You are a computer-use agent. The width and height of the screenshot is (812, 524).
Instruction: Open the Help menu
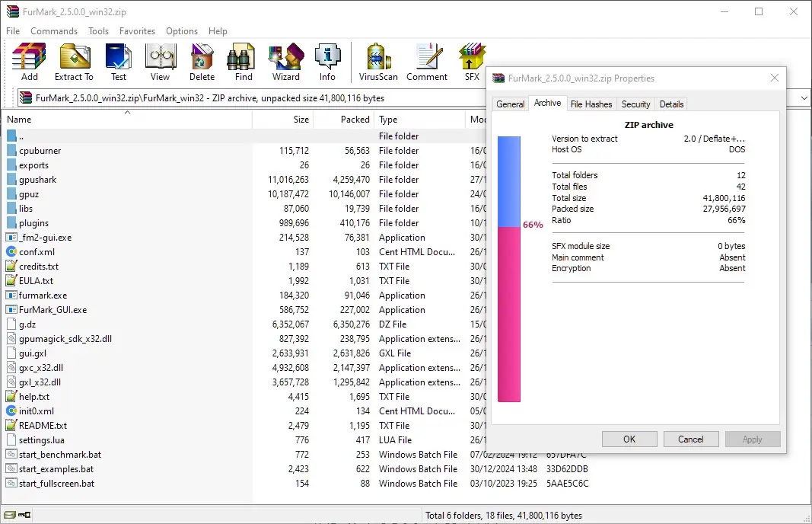tap(218, 31)
